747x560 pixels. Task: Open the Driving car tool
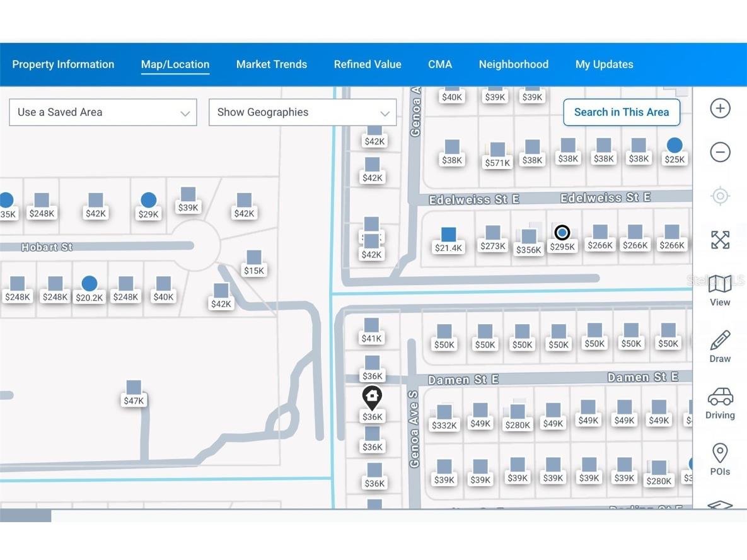pyautogui.click(x=720, y=403)
